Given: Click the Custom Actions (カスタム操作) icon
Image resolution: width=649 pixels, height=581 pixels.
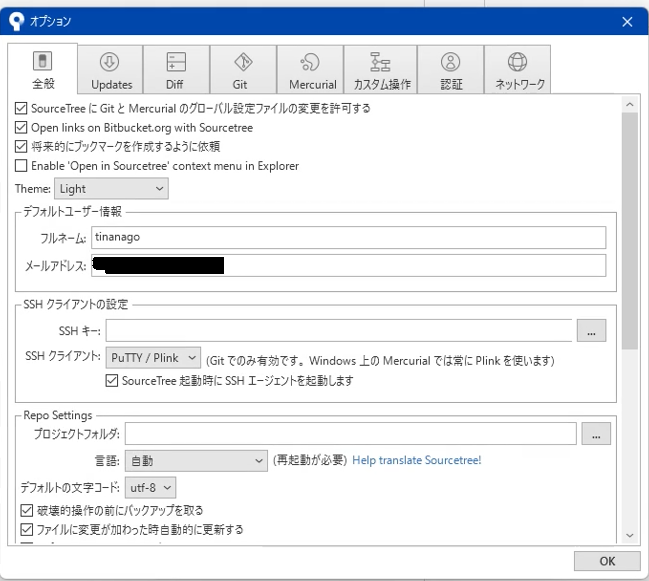Looking at the screenshot, I should (x=380, y=62).
